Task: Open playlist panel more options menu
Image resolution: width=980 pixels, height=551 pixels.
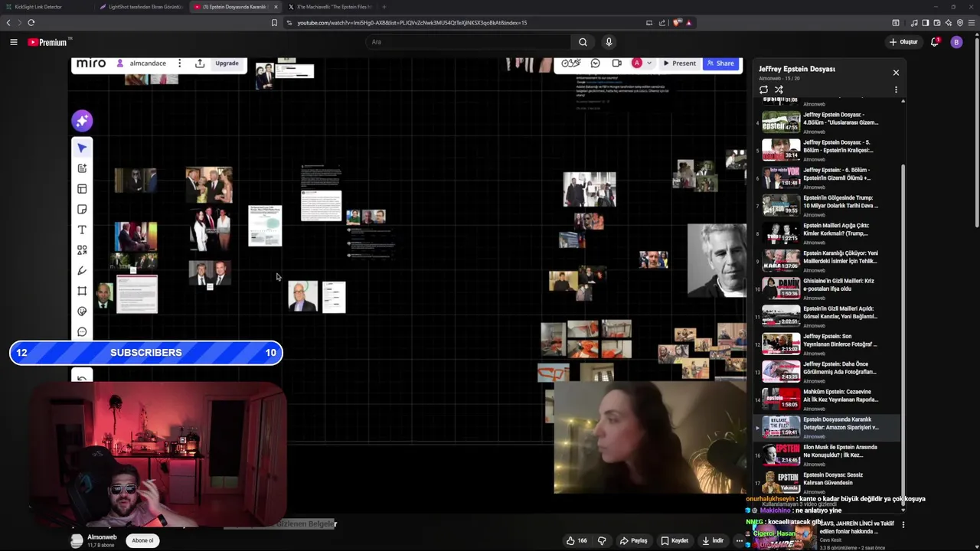Action: [896, 90]
